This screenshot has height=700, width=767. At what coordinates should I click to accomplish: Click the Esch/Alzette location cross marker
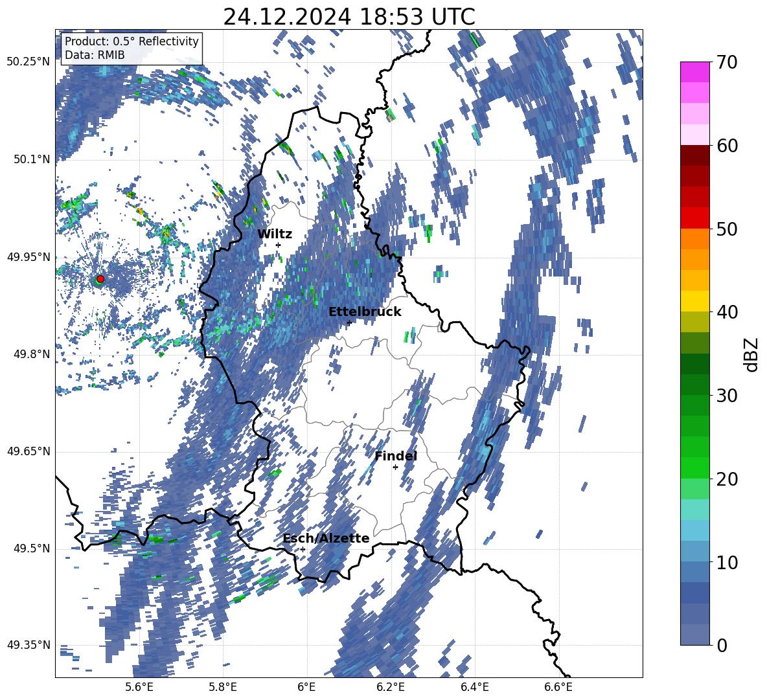(303, 549)
